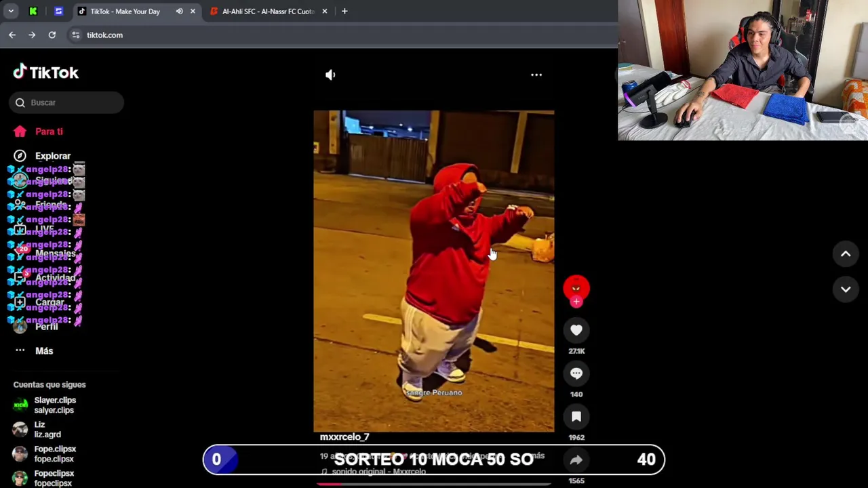The width and height of the screenshot is (868, 488).
Task: Expand the tab search dropdown arrow
Action: (x=10, y=12)
